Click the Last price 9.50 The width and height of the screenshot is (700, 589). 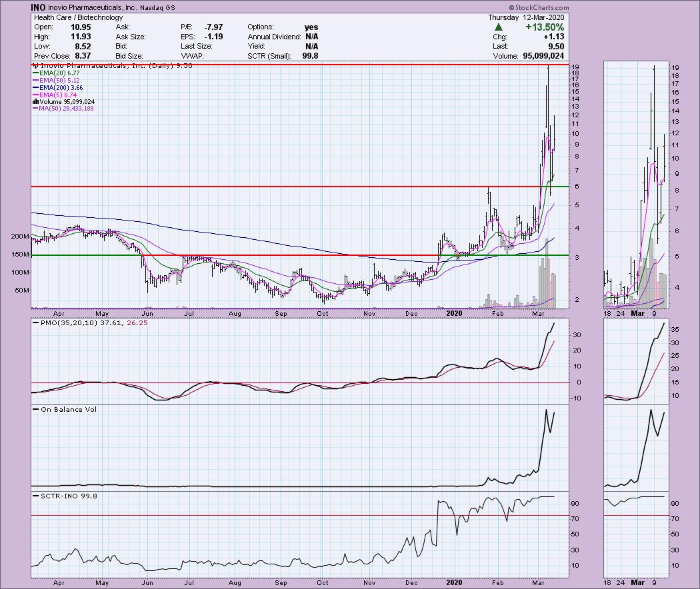click(x=556, y=47)
